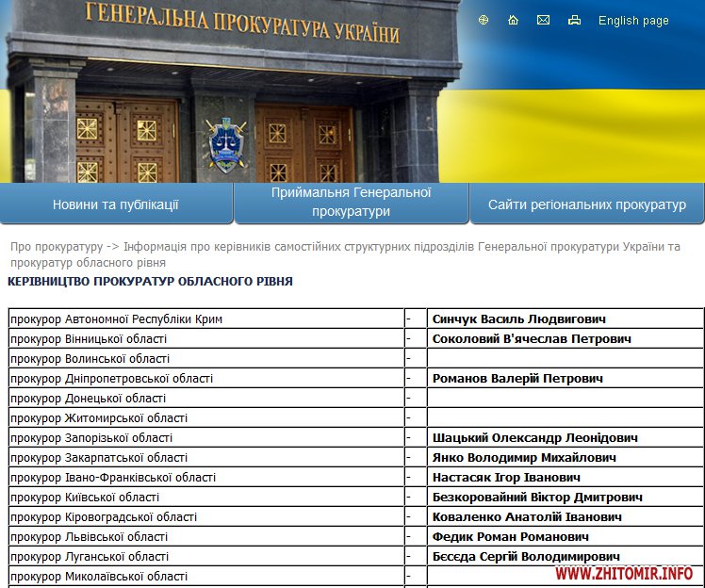Click the row прокурор Вінницької області
The height and width of the screenshot is (588, 705).
[x=89, y=339]
